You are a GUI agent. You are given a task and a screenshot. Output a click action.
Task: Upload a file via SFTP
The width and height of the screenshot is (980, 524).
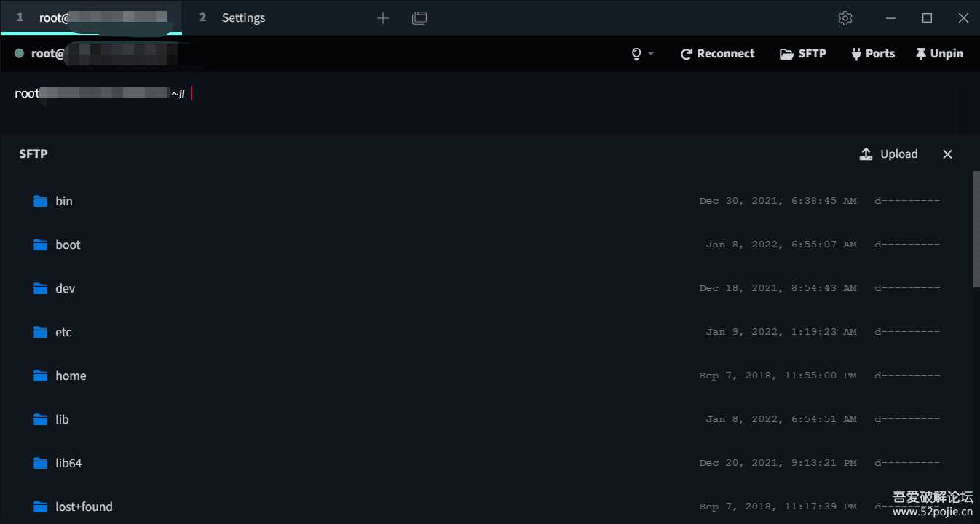[889, 154]
